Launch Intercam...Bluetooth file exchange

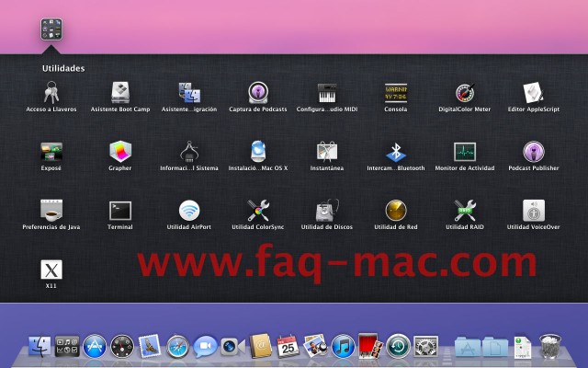coord(396,152)
